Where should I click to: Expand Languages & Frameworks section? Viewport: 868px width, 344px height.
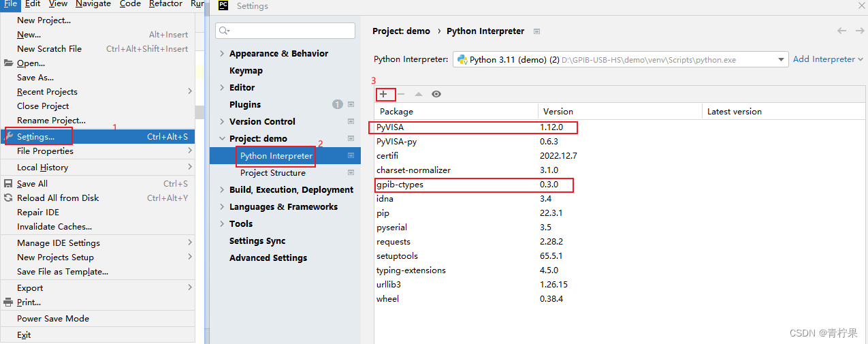click(222, 206)
